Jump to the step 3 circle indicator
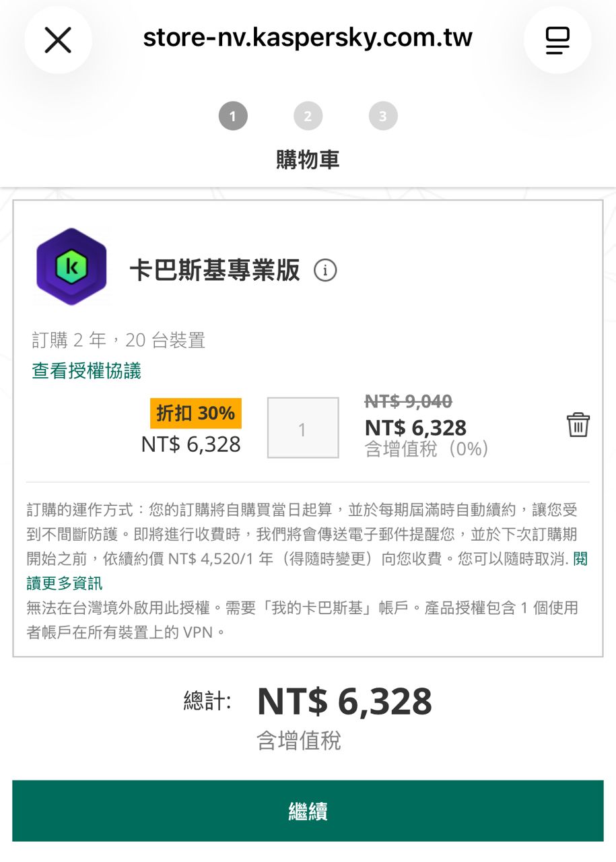616x862 pixels. [383, 117]
